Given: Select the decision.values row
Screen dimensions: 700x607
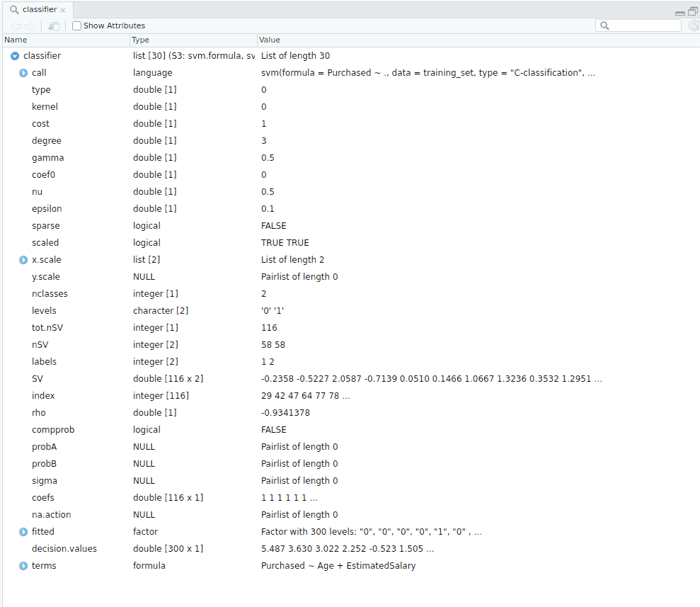Looking at the screenshot, I should pyautogui.click(x=351, y=548).
